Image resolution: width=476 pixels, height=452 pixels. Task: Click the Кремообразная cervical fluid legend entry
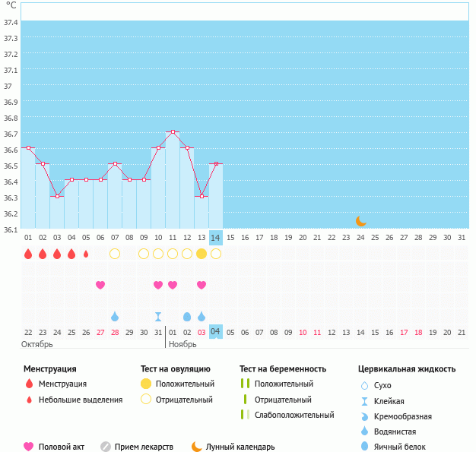tap(403, 416)
